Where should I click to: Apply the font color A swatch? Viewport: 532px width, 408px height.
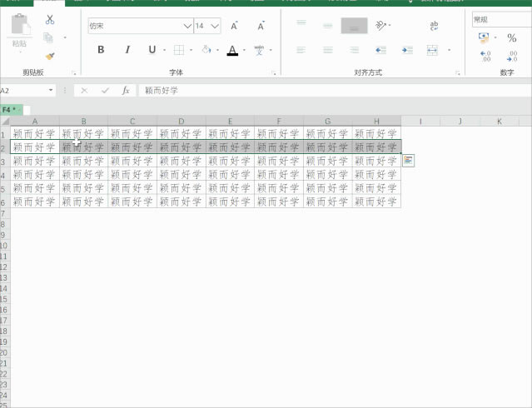point(232,50)
